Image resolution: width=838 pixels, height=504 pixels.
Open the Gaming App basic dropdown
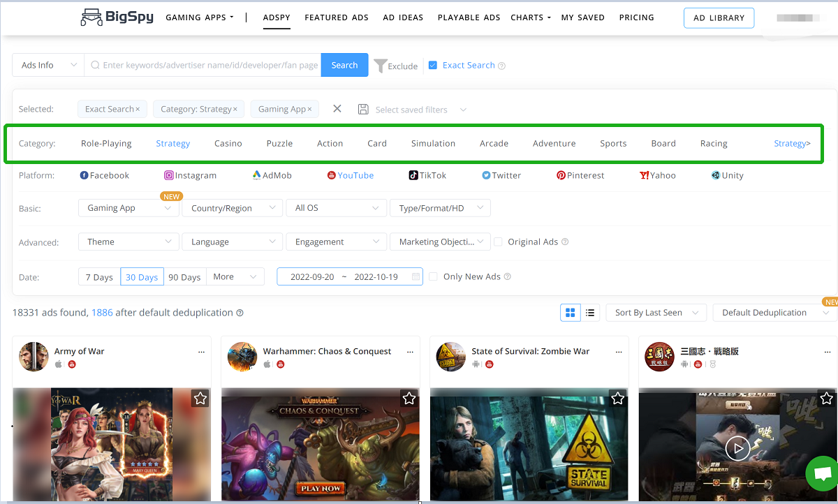(128, 208)
